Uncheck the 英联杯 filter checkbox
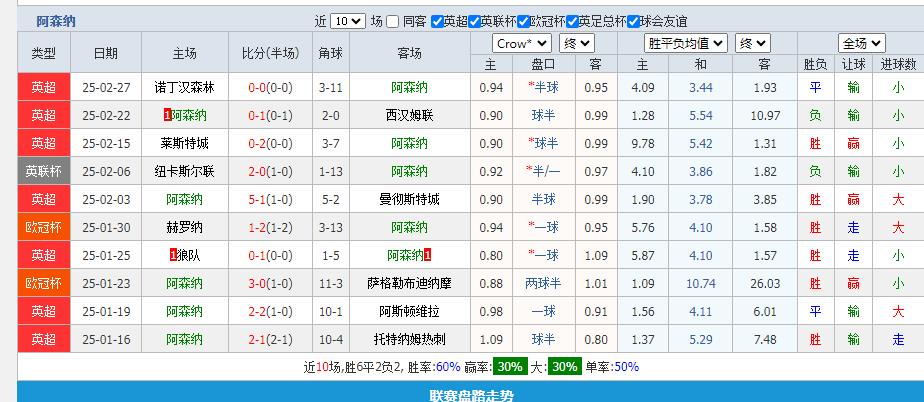This screenshot has height=402, width=924. tap(474, 22)
